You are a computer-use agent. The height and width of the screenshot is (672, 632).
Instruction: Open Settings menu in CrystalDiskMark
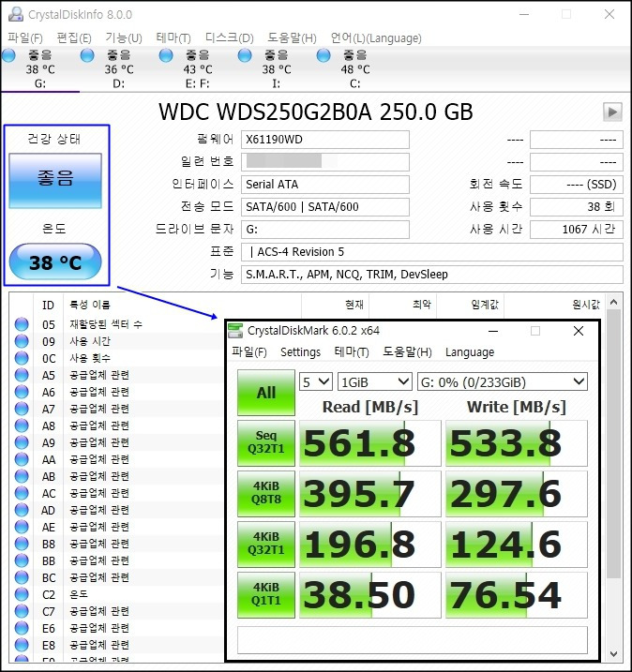(301, 352)
